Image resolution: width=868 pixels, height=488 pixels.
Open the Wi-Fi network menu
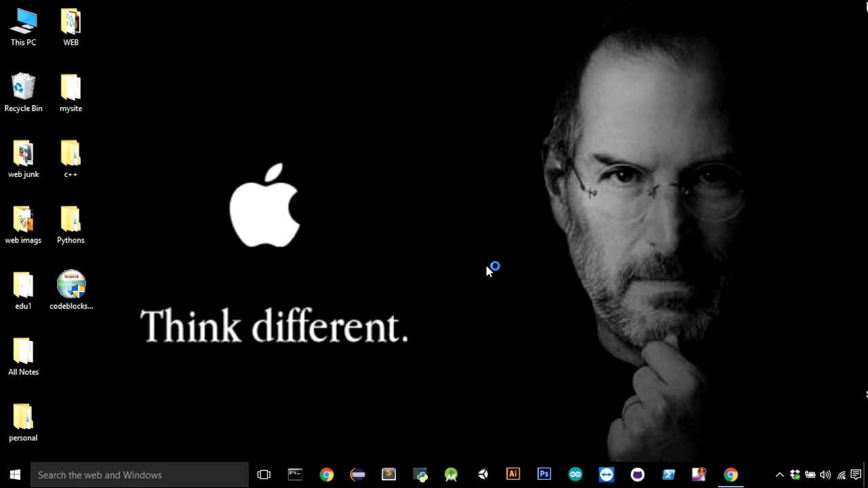click(841, 474)
